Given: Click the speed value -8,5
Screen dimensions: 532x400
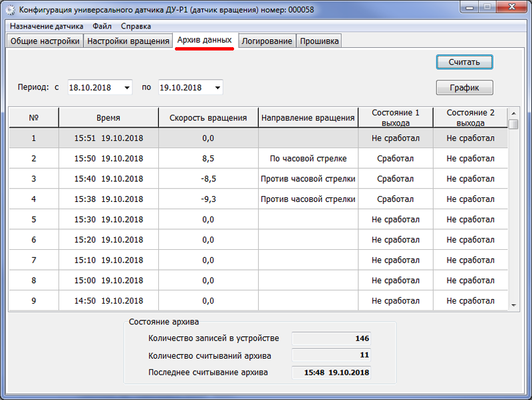Looking at the screenshot, I should (x=208, y=179).
